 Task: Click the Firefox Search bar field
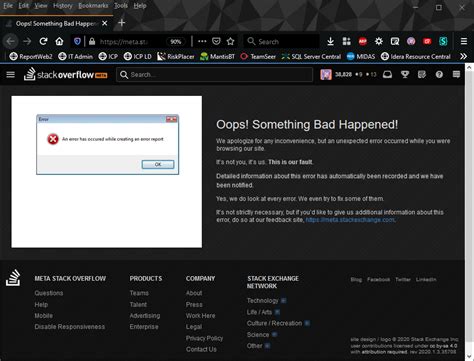click(x=281, y=41)
